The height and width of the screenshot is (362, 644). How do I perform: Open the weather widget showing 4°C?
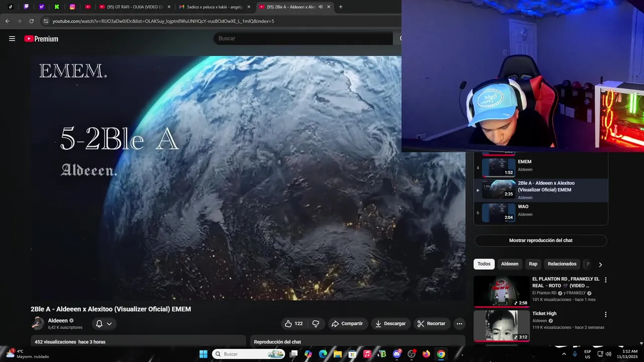[x=28, y=354]
